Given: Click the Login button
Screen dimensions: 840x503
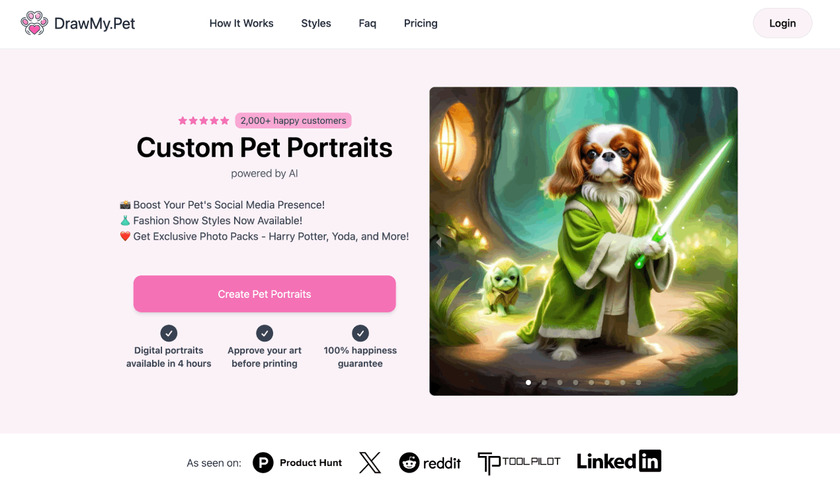Looking at the screenshot, I should (x=783, y=23).
